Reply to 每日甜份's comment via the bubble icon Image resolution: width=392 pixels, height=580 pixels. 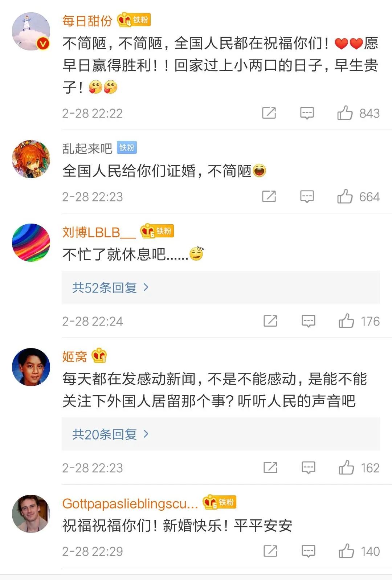pyautogui.click(x=307, y=113)
